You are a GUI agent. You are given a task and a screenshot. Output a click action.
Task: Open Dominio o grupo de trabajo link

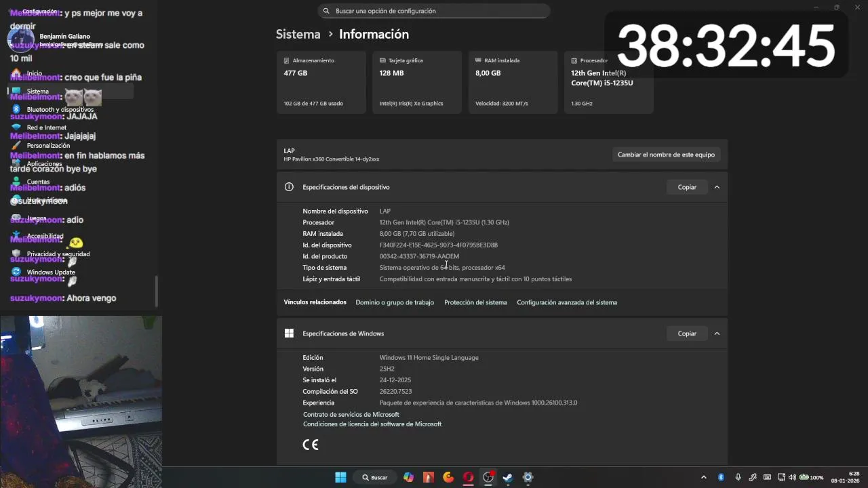point(395,302)
